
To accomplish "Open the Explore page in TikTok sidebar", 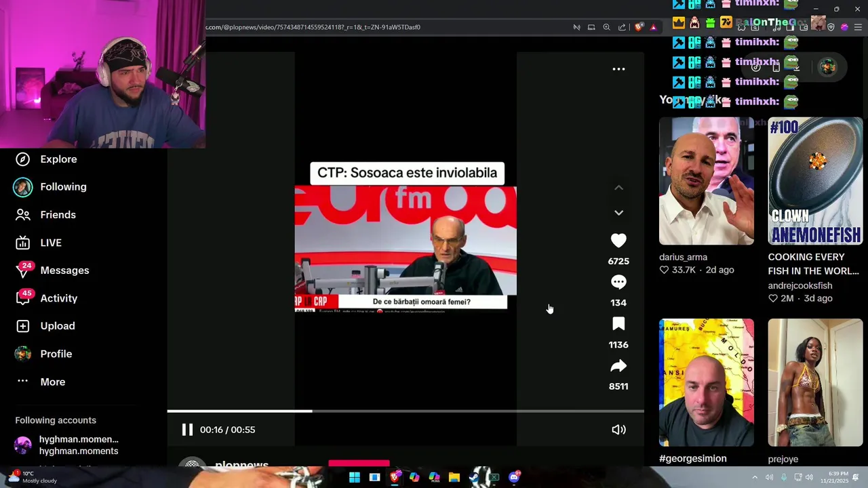I will (58, 159).
